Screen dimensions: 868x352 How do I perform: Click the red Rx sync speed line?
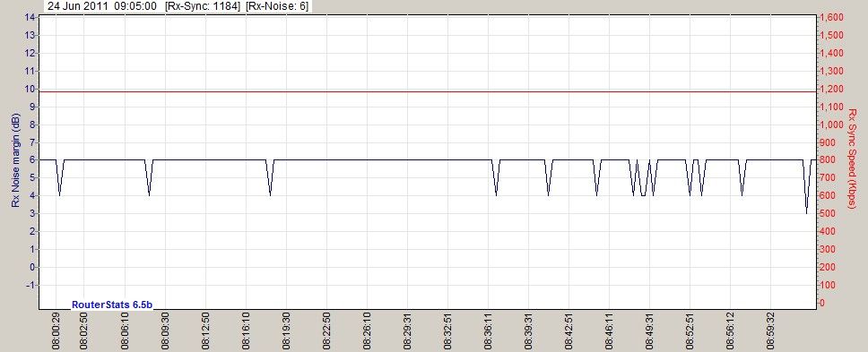tap(428, 91)
